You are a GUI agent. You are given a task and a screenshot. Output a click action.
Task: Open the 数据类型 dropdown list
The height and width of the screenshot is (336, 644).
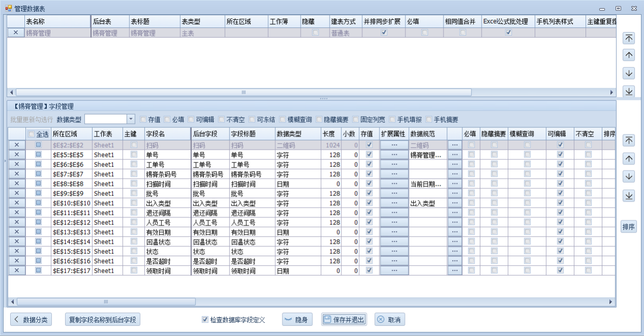pyautogui.click(x=131, y=119)
